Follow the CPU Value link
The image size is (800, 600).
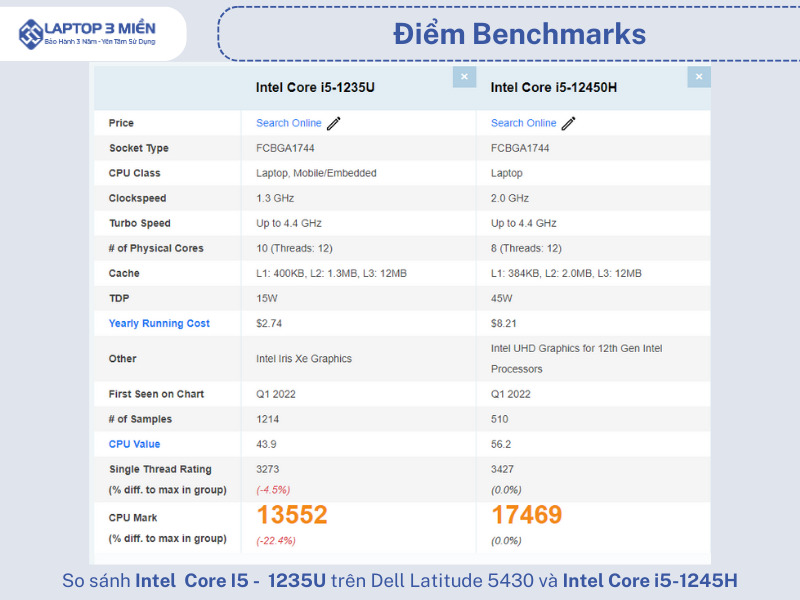click(134, 444)
